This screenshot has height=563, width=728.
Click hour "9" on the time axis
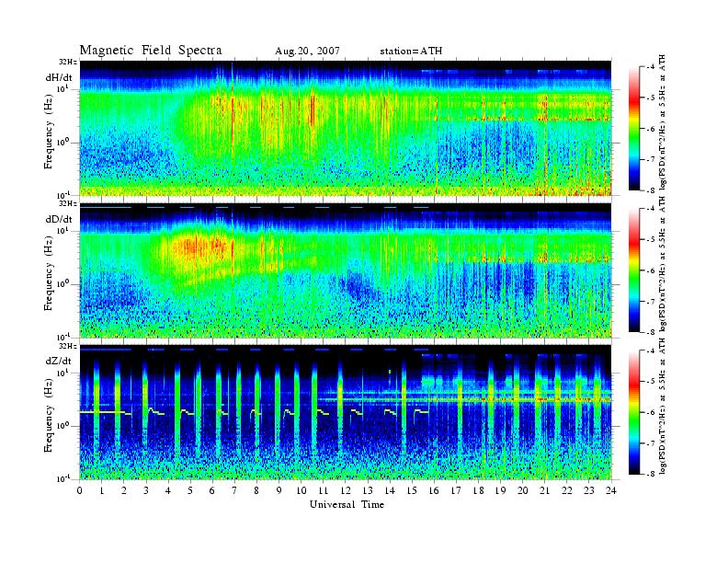tap(279, 490)
